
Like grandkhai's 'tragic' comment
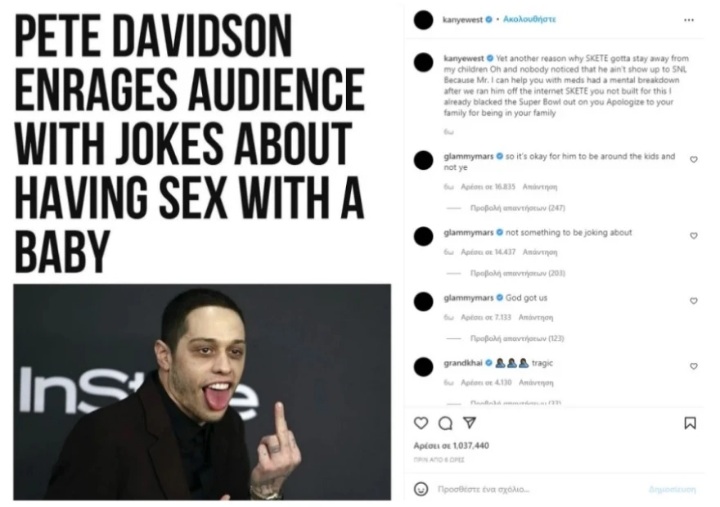(694, 366)
